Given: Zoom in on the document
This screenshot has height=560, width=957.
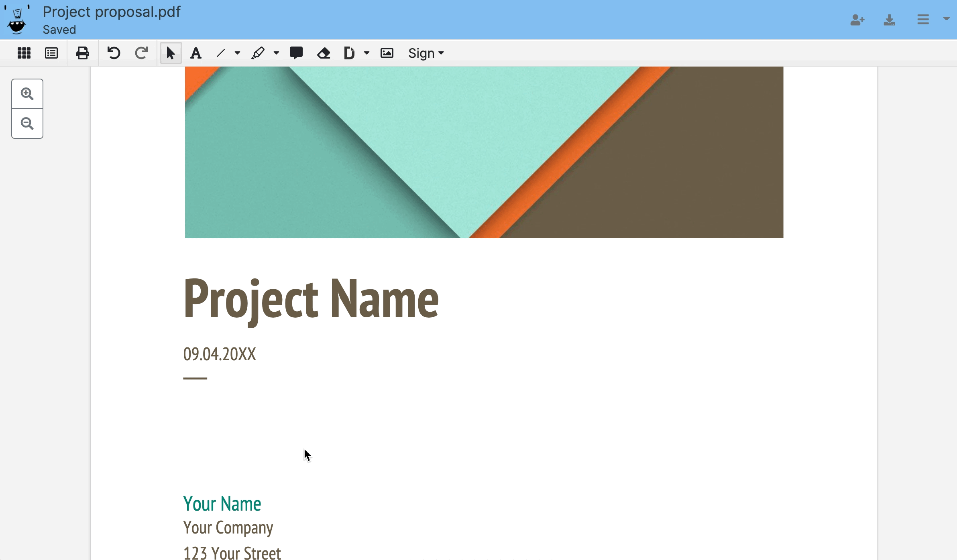Looking at the screenshot, I should pyautogui.click(x=27, y=94).
